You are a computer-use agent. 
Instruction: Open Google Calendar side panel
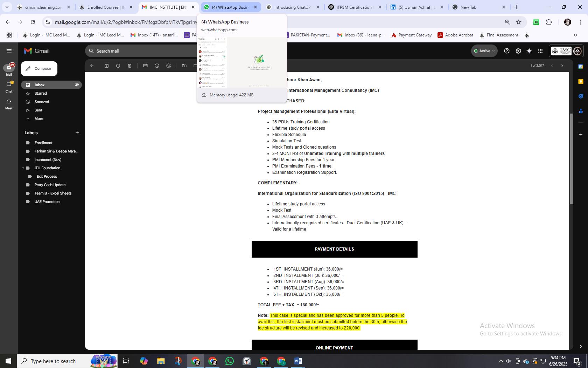(581, 67)
